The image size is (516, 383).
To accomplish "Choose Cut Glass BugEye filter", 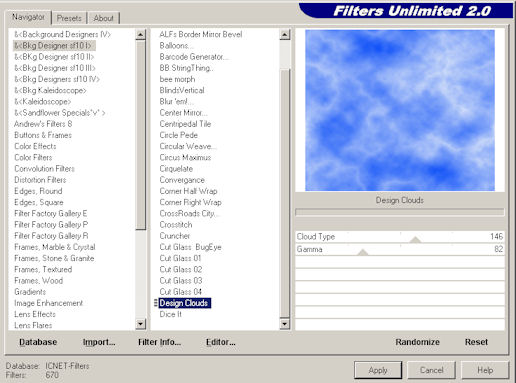I will (190, 247).
